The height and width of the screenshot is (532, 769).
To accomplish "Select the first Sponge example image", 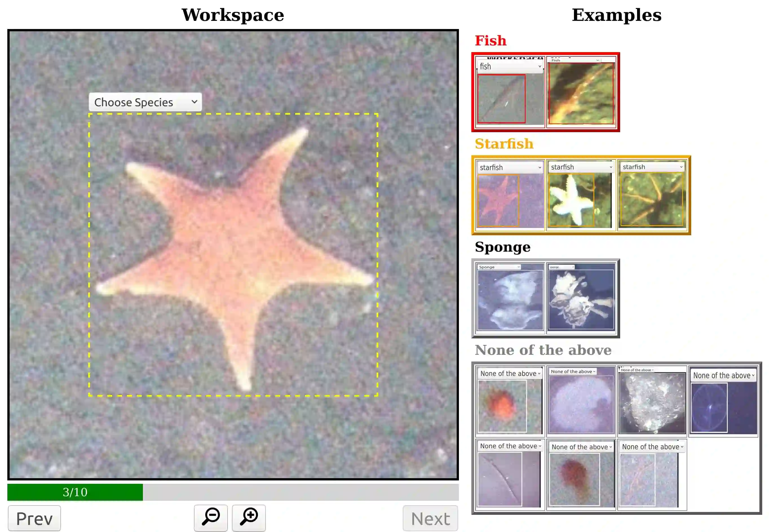I will coord(510,300).
